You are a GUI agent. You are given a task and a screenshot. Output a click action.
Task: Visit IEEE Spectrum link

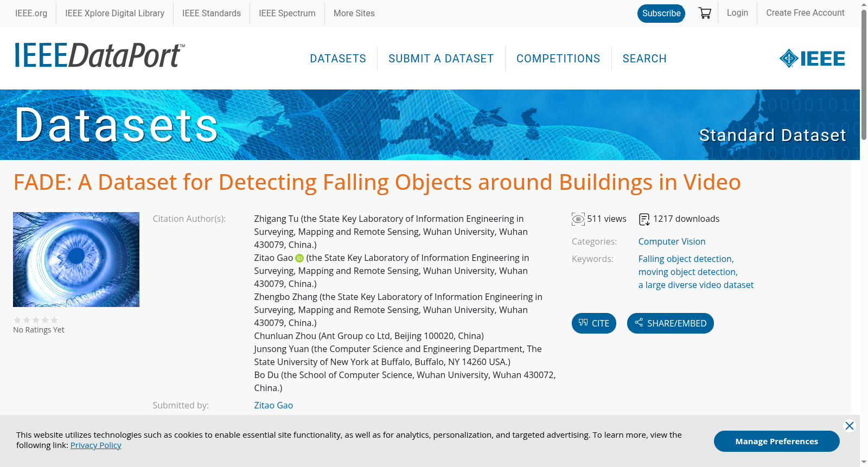pos(287,13)
